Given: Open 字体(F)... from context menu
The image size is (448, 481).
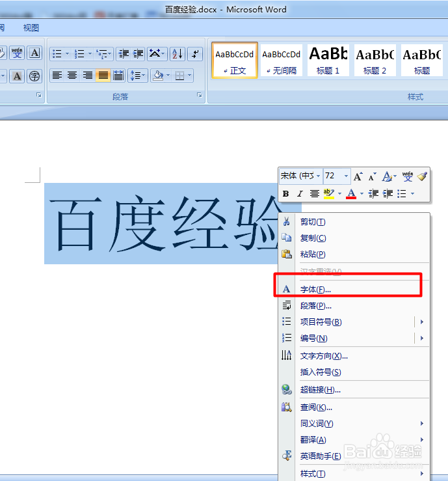Looking at the screenshot, I should (x=354, y=289).
